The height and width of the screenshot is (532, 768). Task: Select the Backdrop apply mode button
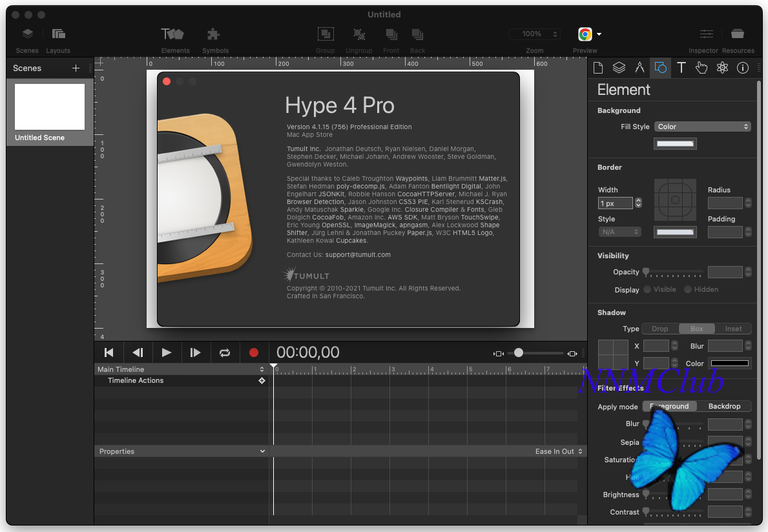tap(724, 407)
